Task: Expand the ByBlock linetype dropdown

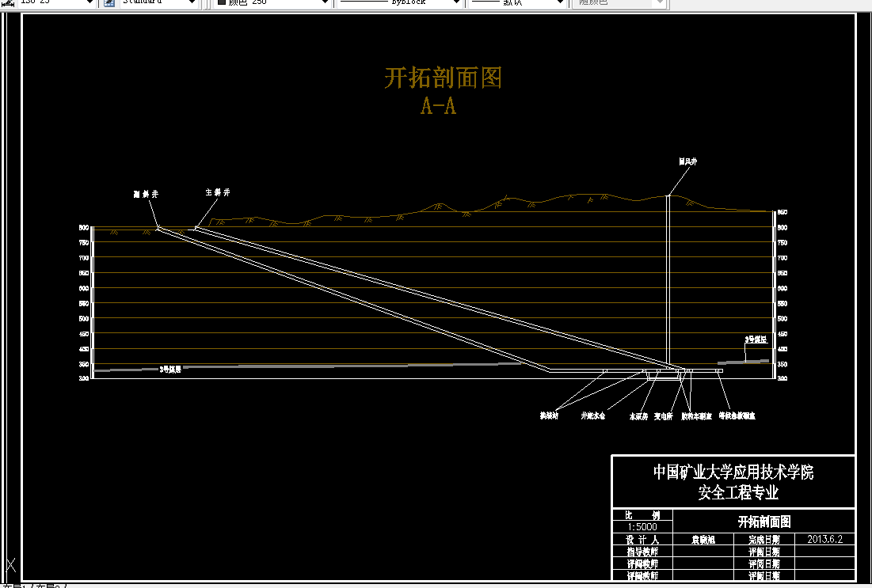Action: (x=456, y=3)
